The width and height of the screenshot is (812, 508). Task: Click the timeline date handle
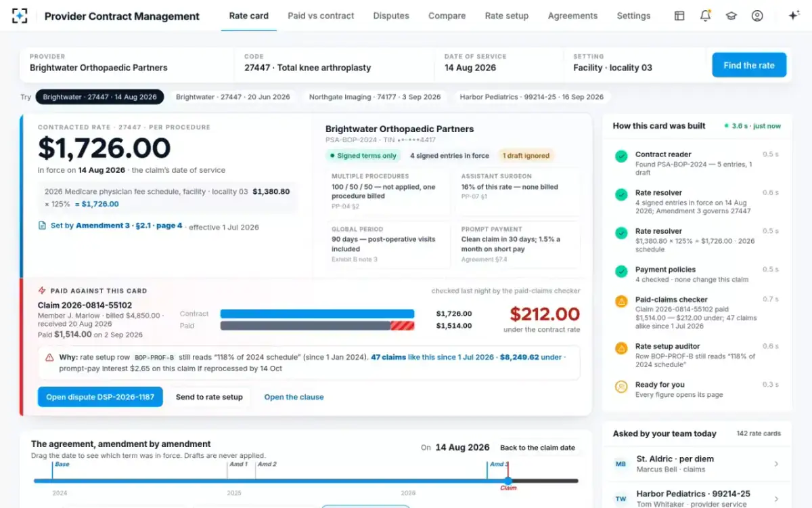point(507,481)
